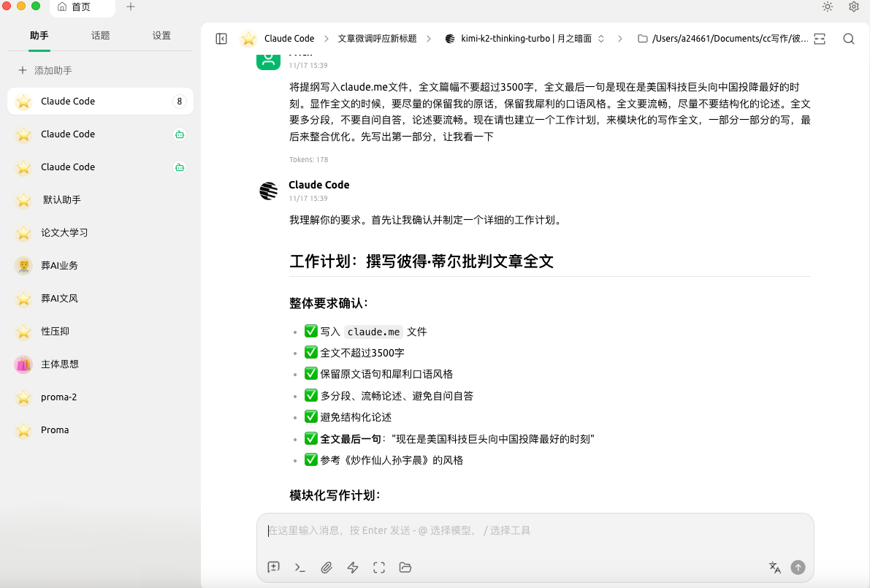Screen dimensions: 870x588
Task: Click the folder icon in input toolbar
Action: (x=405, y=568)
